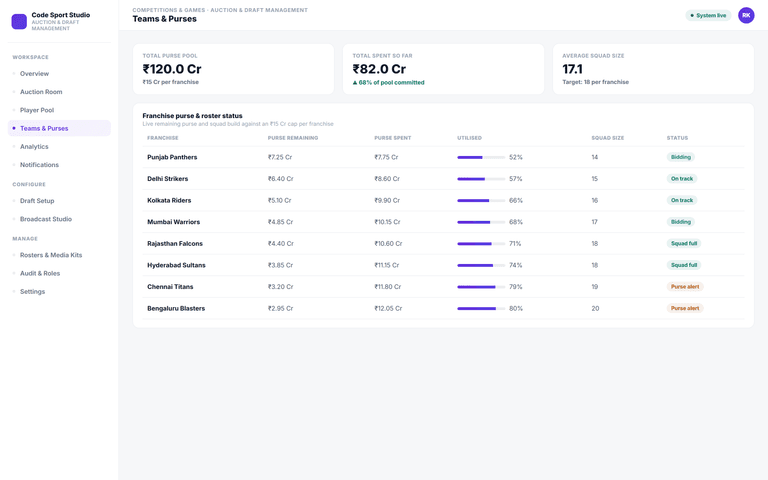This screenshot has height=480, width=768.
Task: Go to Draft Setup
Action: (59, 201)
